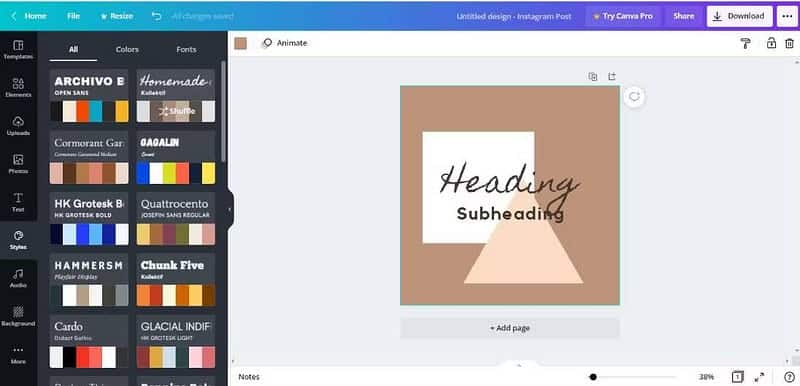Collapse the side panel with arrow handle

point(230,209)
